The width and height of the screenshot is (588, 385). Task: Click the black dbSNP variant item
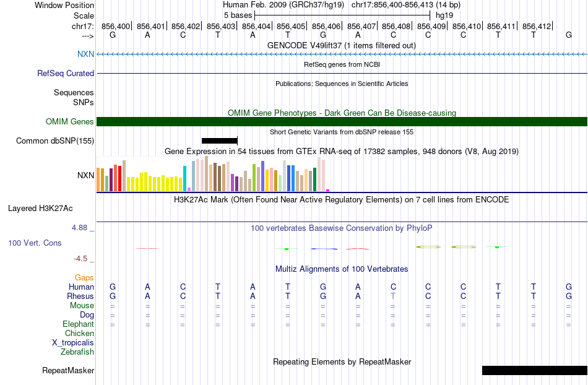pyautogui.click(x=219, y=141)
